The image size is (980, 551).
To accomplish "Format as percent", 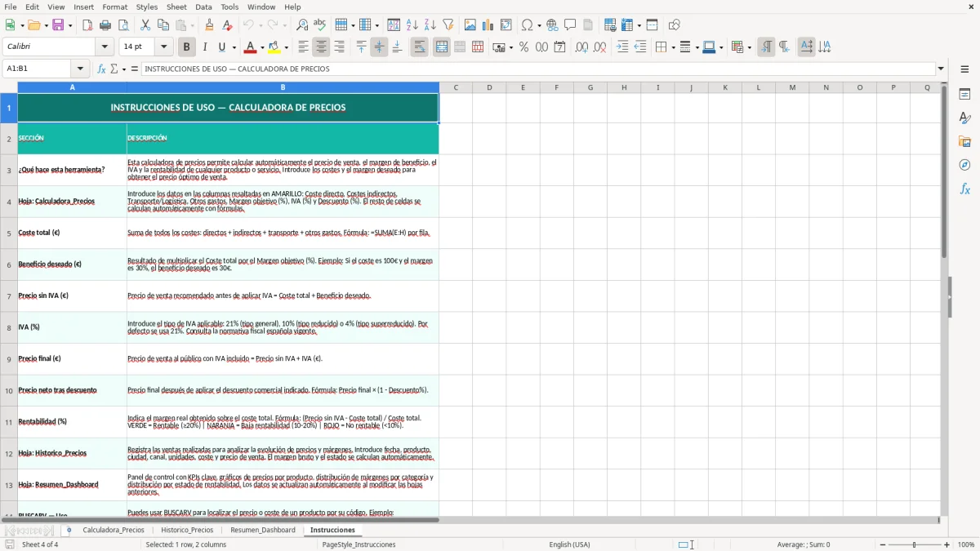I will point(524,47).
